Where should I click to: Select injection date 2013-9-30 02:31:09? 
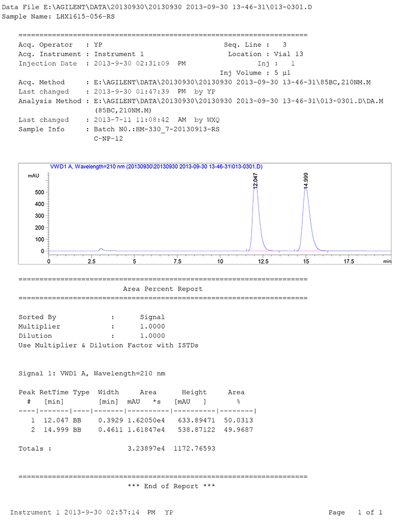coord(132,63)
